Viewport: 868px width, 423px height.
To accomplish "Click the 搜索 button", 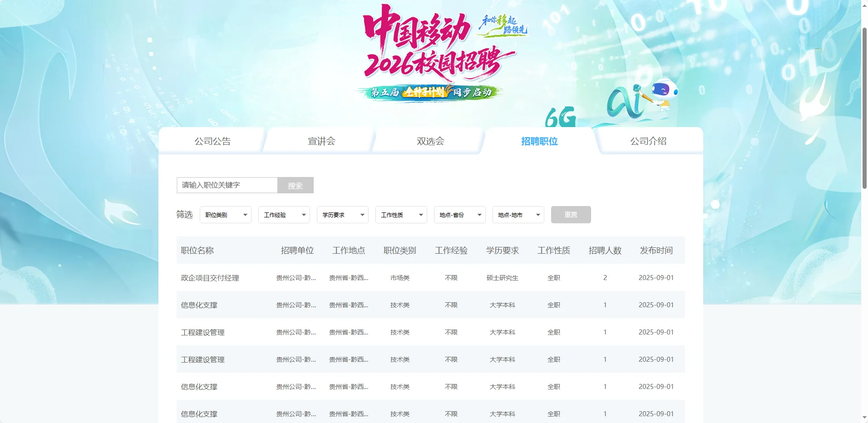I will [295, 185].
